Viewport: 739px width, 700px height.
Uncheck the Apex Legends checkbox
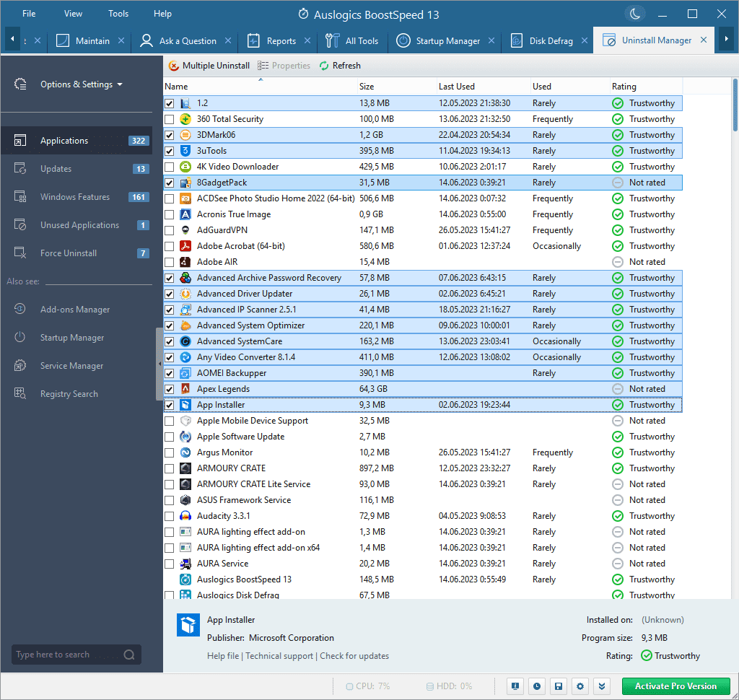point(170,390)
